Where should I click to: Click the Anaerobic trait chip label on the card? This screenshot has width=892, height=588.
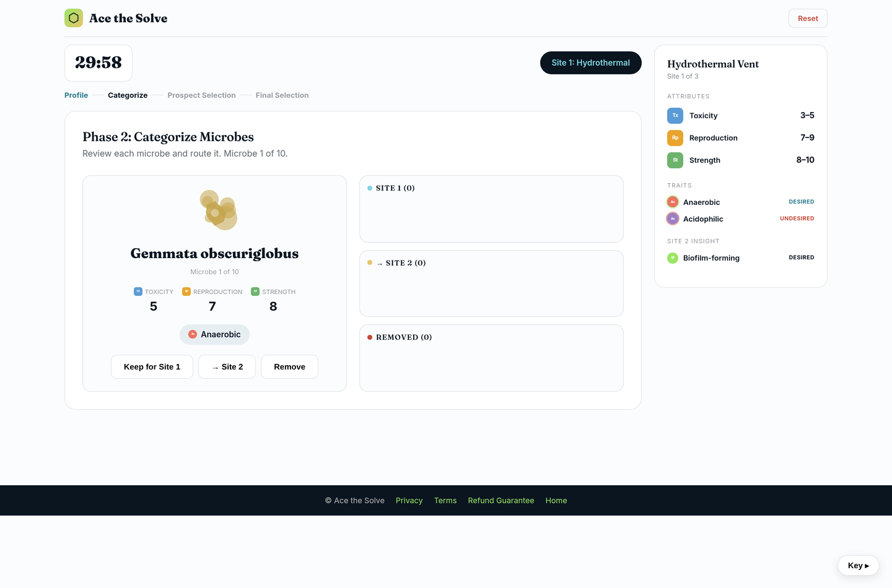click(x=221, y=334)
